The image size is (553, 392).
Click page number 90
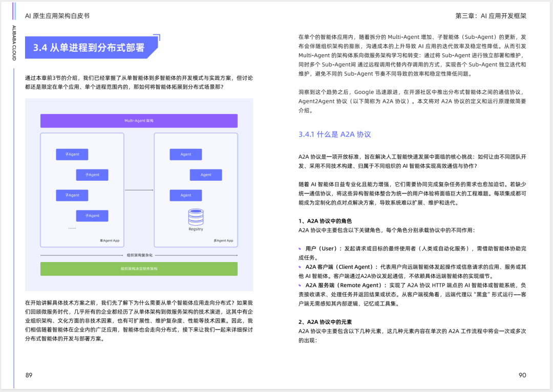click(x=522, y=375)
